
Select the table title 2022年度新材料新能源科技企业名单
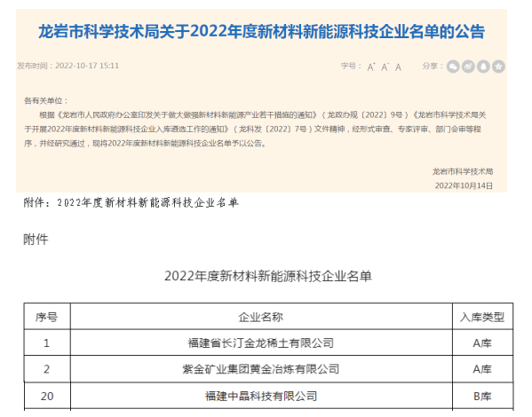[x=268, y=276]
